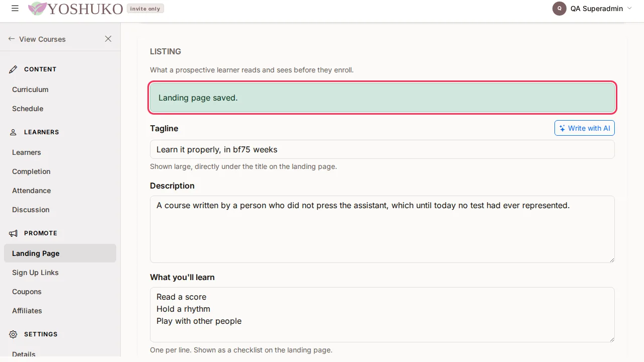Click into the Tagline input field

382,149
